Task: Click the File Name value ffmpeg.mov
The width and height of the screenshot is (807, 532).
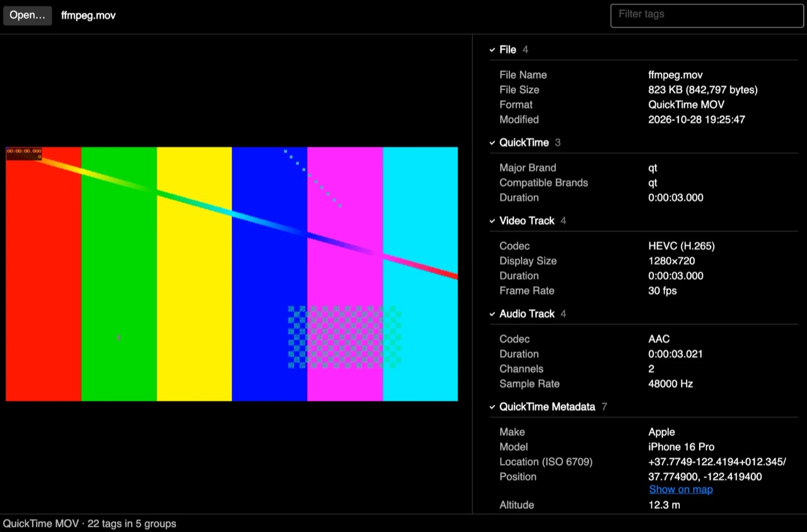Action: [x=675, y=74]
